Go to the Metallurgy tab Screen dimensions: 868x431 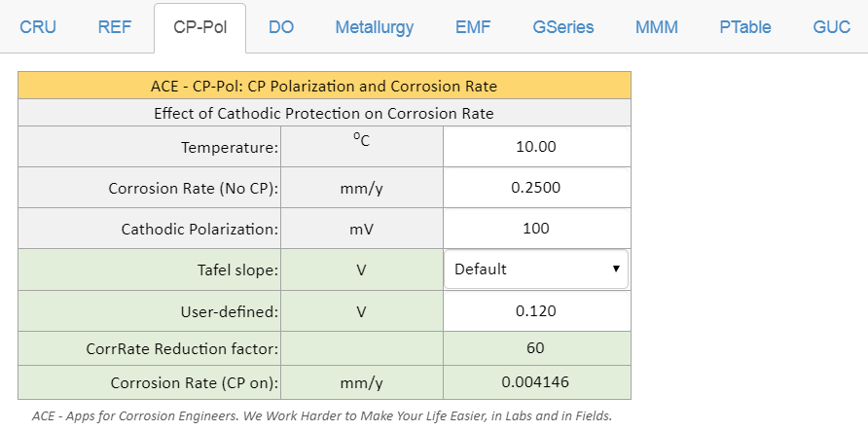coord(375,27)
